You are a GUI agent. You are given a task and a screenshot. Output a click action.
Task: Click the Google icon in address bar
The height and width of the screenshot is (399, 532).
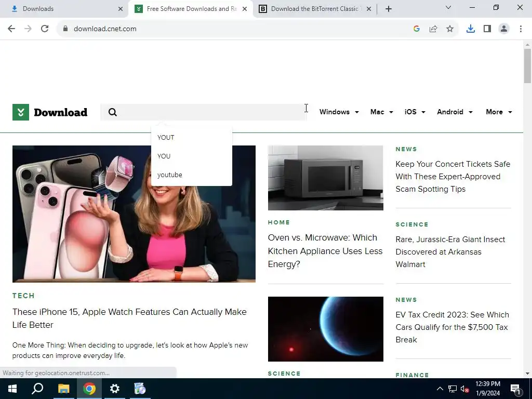pos(417,29)
